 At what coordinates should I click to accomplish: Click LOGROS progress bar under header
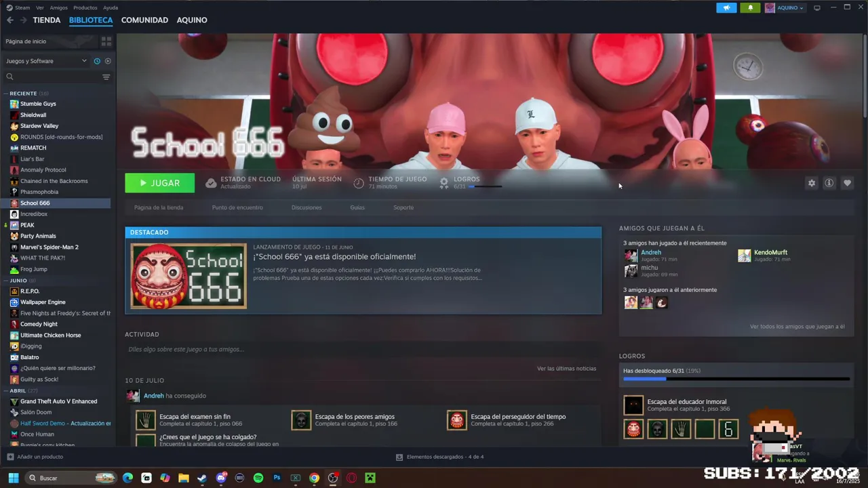click(x=486, y=186)
